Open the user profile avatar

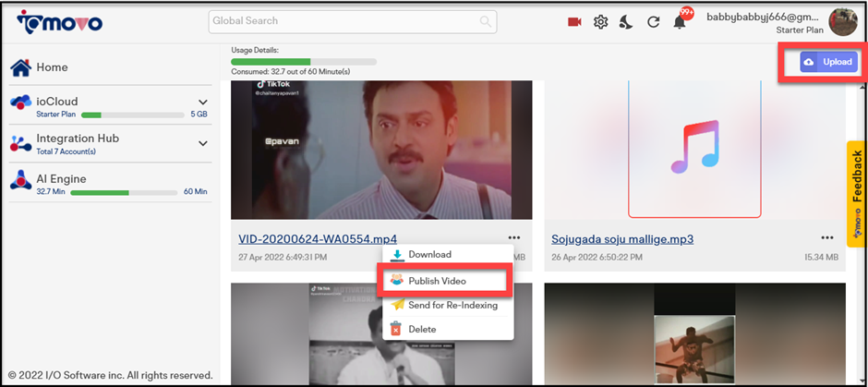843,22
